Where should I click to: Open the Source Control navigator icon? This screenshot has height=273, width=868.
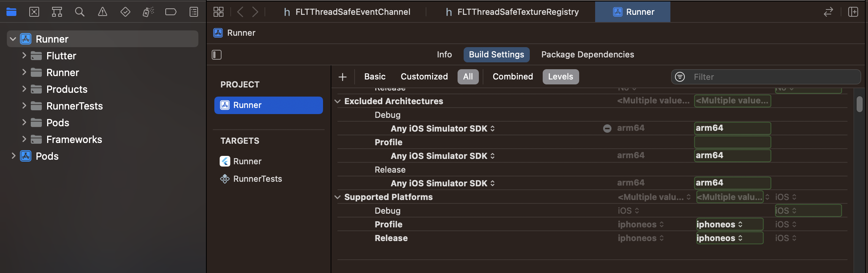click(x=34, y=12)
